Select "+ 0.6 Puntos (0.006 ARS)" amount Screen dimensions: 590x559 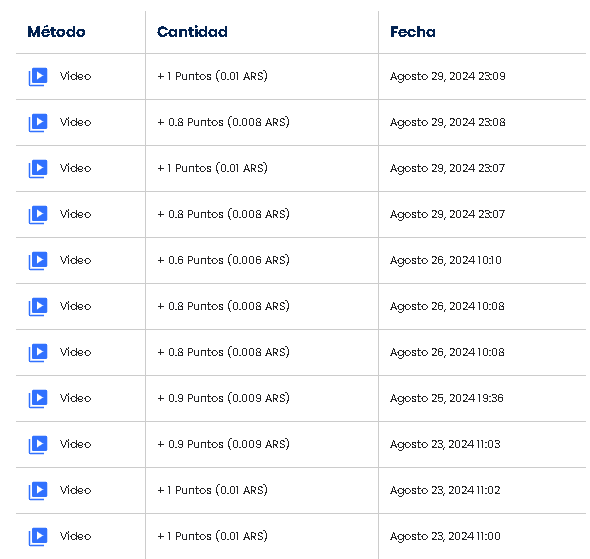coord(224,260)
